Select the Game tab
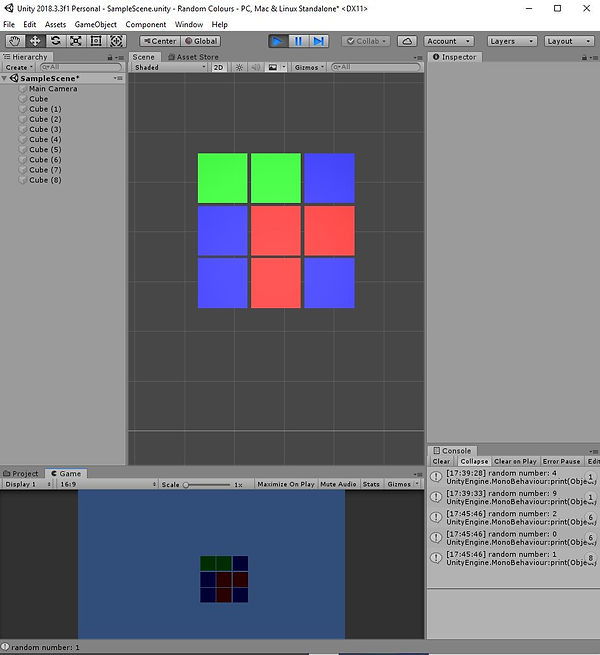Image resolution: width=600 pixels, height=655 pixels. point(66,474)
